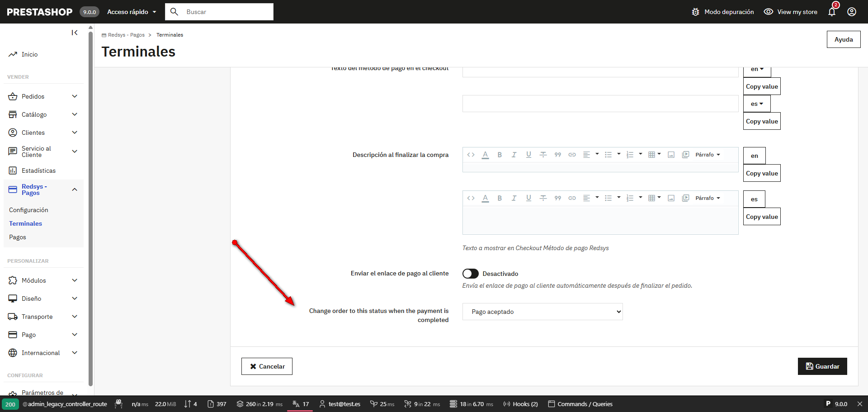
Task: Click inside es description editor text area
Action: click(x=600, y=220)
